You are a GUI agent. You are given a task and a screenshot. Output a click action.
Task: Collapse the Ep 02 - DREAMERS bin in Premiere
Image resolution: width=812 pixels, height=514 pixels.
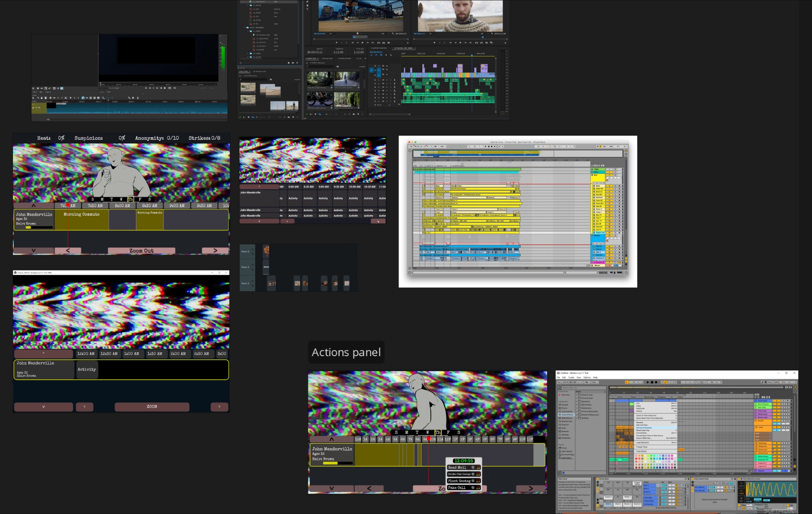pyautogui.click(x=244, y=28)
